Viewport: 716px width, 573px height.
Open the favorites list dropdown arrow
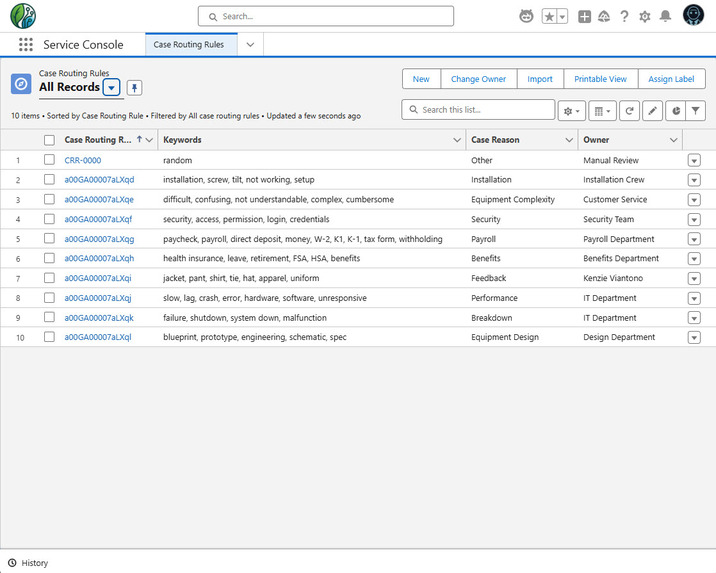pos(563,17)
